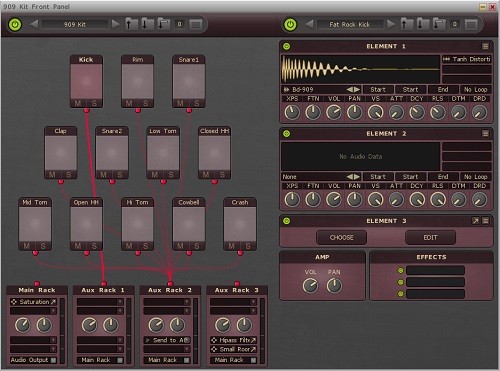Screen dimensions: 500x371
Task: Toggle the Fat Rock Kick power button
Action: [290, 24]
